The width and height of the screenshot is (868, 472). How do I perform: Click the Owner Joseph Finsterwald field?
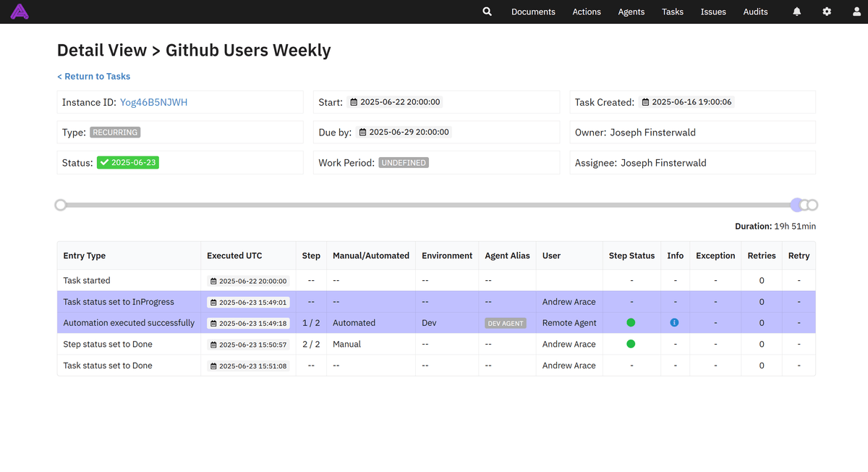(693, 132)
